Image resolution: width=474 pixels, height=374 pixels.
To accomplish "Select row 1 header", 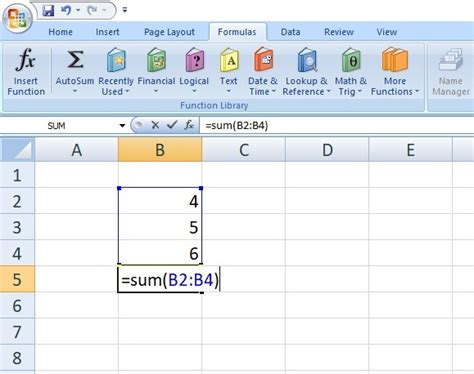I will 17,175.
